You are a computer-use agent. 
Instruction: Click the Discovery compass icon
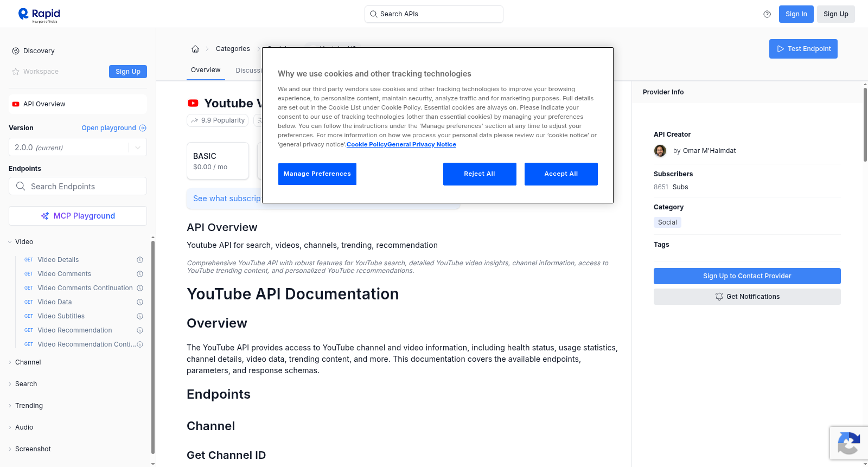pos(16,51)
